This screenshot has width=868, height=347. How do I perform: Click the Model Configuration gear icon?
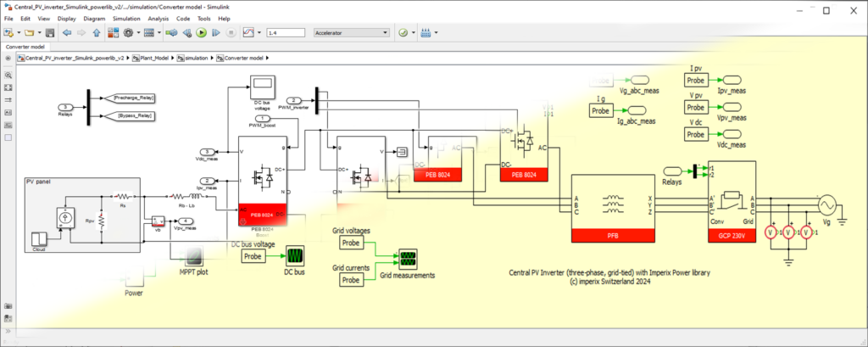pyautogui.click(x=129, y=33)
